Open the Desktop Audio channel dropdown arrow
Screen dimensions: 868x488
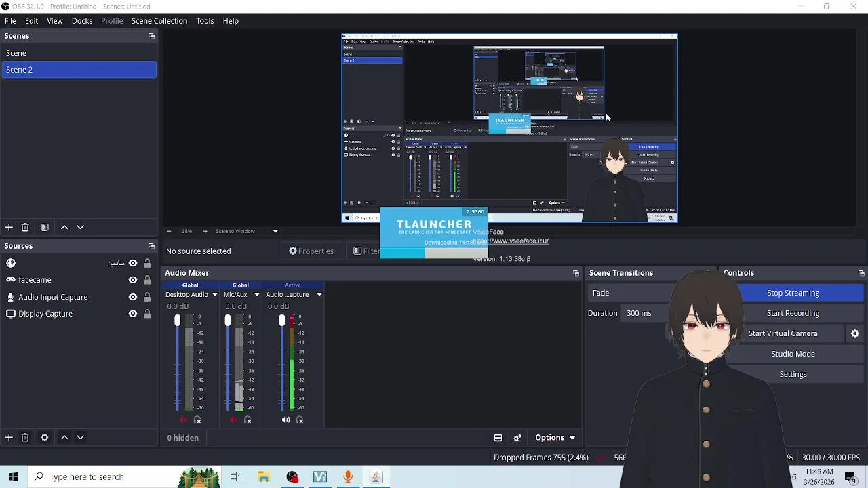click(214, 295)
